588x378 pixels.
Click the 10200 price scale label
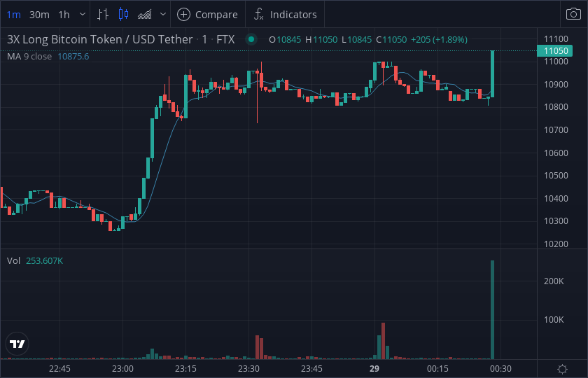[556, 244]
